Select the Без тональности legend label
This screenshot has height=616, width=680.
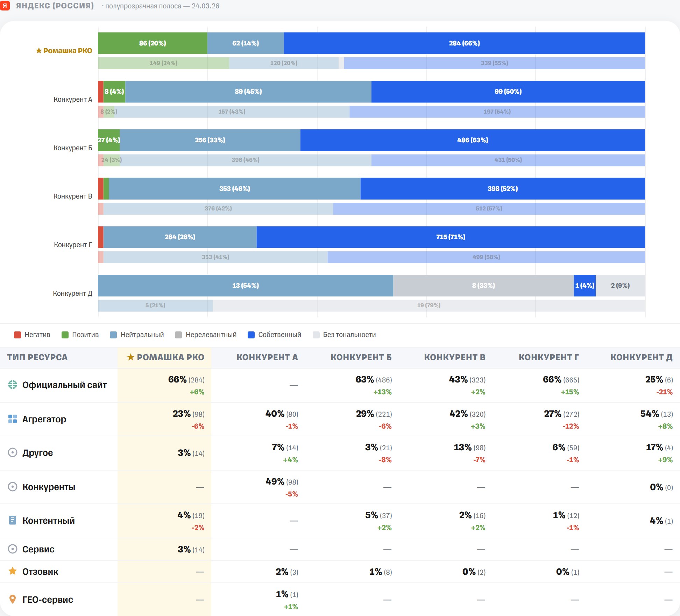click(x=349, y=335)
